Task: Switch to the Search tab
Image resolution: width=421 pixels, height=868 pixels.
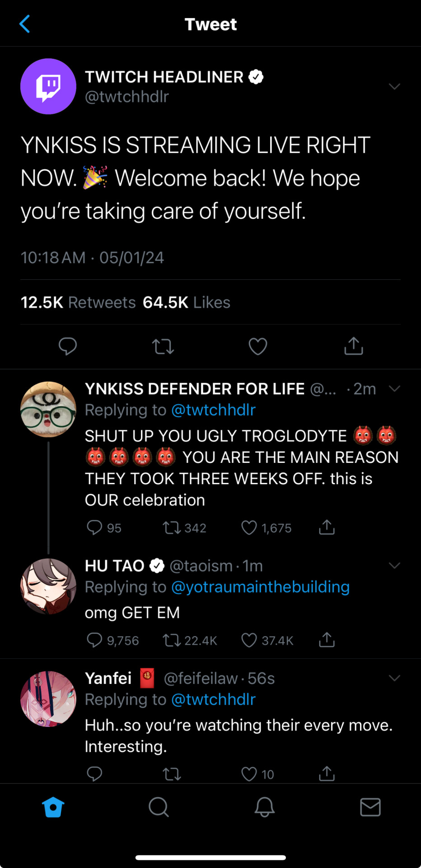Action: (x=159, y=807)
